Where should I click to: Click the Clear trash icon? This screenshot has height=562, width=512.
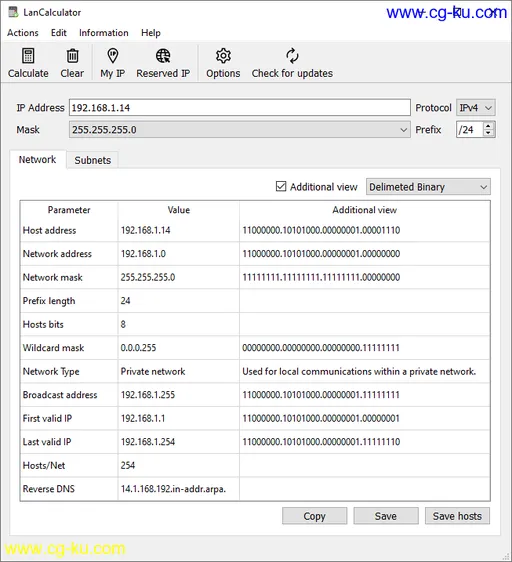coord(72,56)
